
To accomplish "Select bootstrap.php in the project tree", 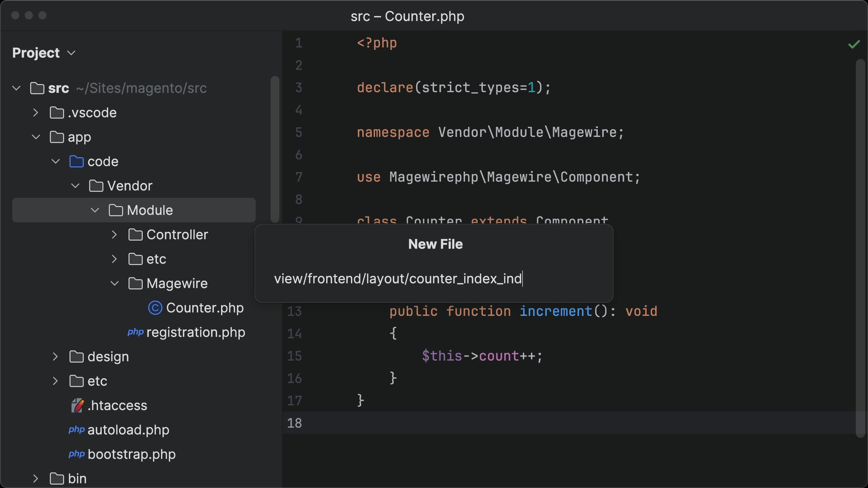I will pos(132,454).
